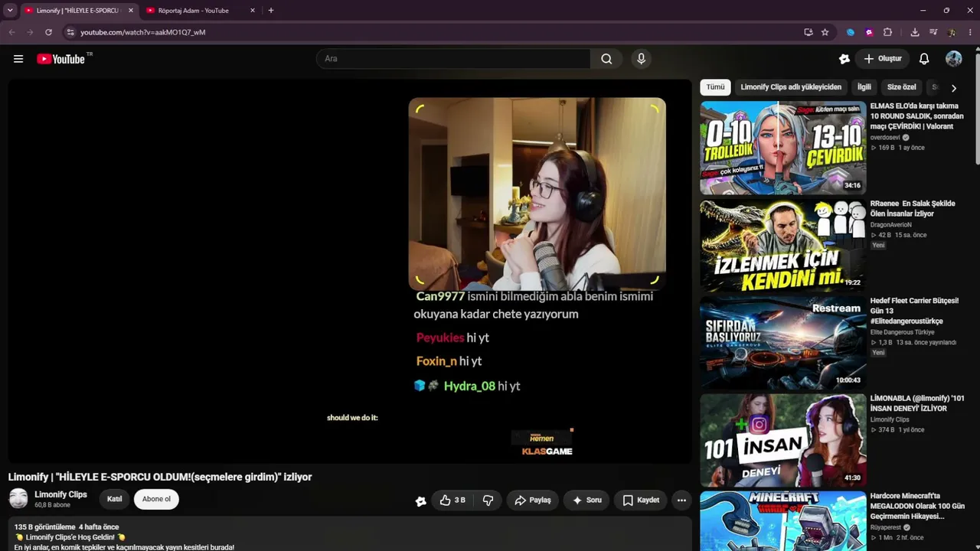Open the RRaenee En Salak Şekilde thumbnail

click(x=782, y=246)
